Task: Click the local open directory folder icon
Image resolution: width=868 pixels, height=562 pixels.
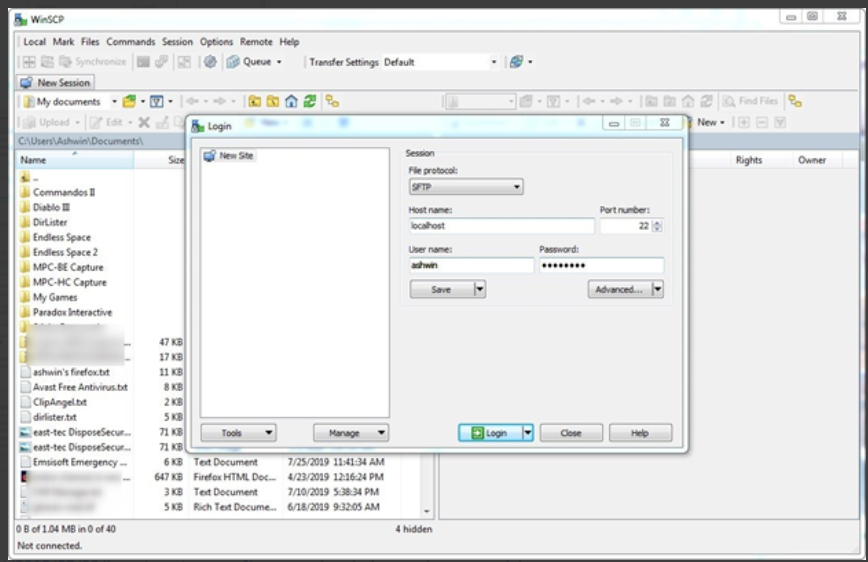Action: [129, 101]
